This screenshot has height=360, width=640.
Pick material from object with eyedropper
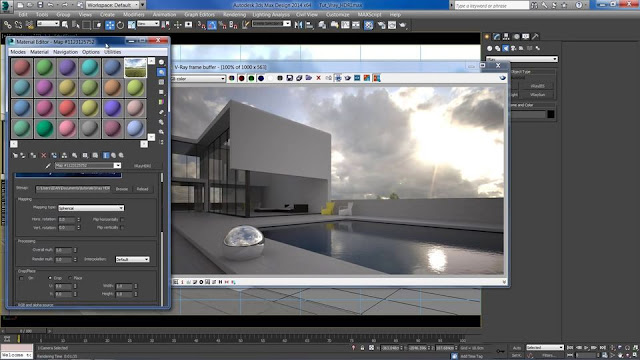click(48, 166)
